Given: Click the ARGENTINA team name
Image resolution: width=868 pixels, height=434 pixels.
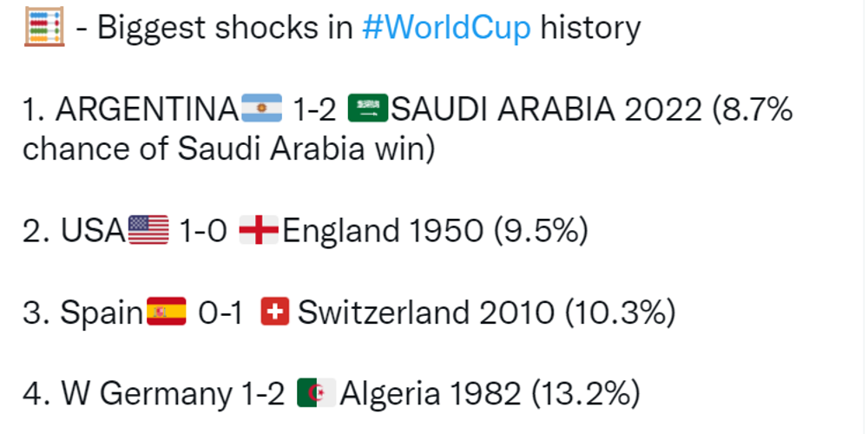Looking at the screenshot, I should click(148, 109).
